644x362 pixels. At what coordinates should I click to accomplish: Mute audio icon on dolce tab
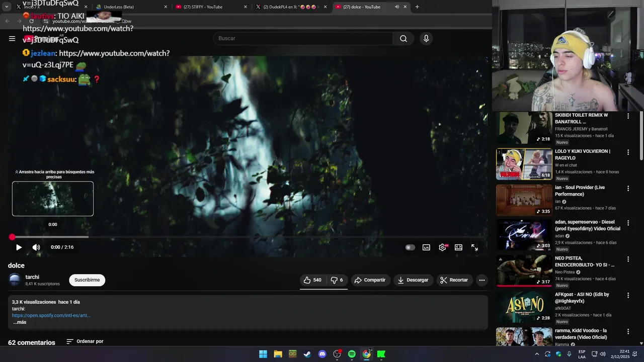pyautogui.click(x=397, y=7)
